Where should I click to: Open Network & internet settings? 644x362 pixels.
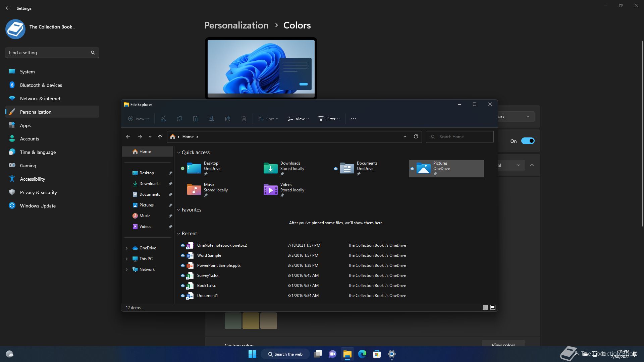coord(52,99)
